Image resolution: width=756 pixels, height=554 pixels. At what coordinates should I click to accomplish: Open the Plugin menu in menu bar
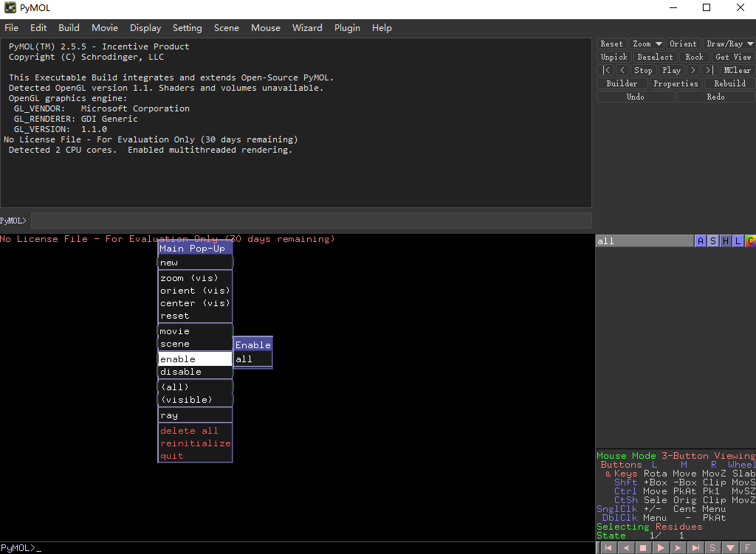pyautogui.click(x=347, y=28)
